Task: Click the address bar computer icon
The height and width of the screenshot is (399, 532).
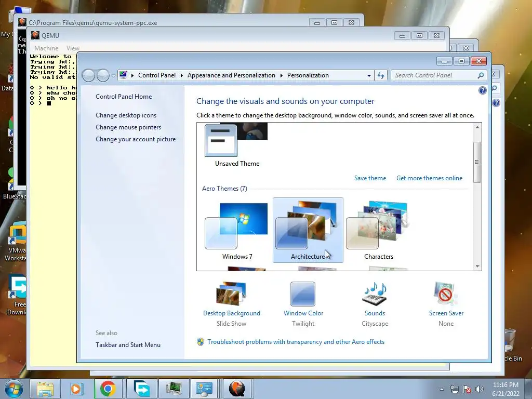Action: 123,75
